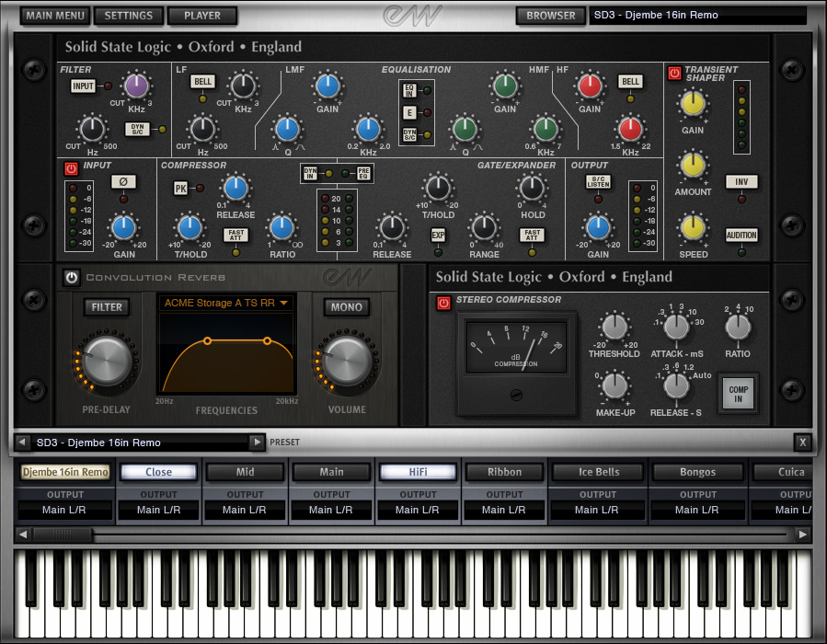Open the output dropdown under the Main mic
This screenshot has width=827, height=644.
tap(330, 510)
